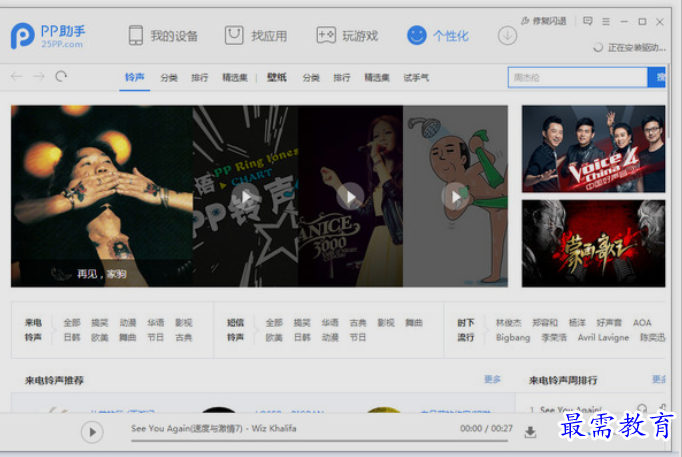
Task: Click the AOA trending tag
Action: pyautogui.click(x=642, y=323)
